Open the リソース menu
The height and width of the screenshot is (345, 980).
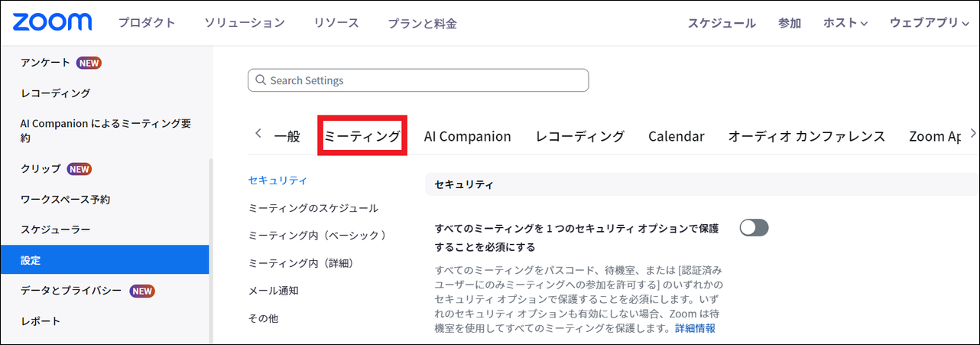click(336, 23)
